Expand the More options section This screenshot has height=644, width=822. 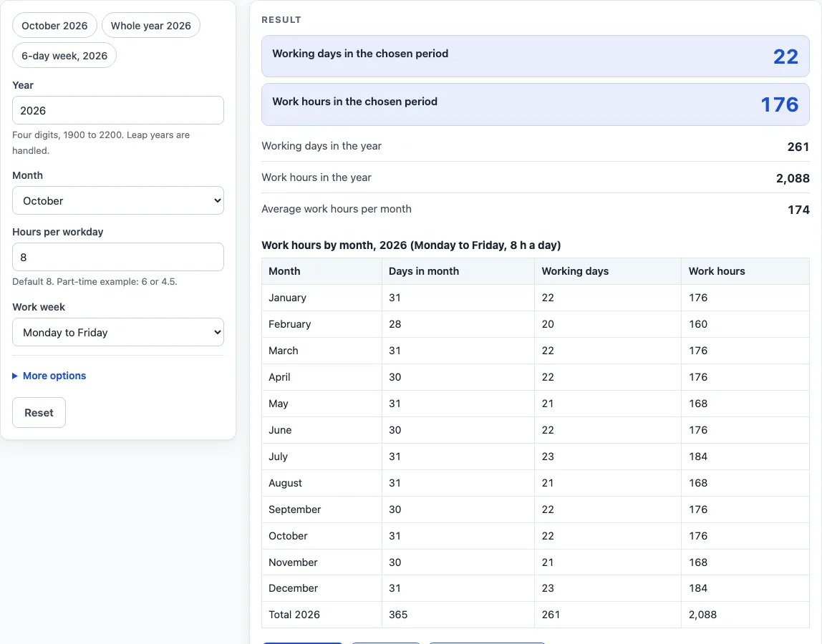click(49, 376)
